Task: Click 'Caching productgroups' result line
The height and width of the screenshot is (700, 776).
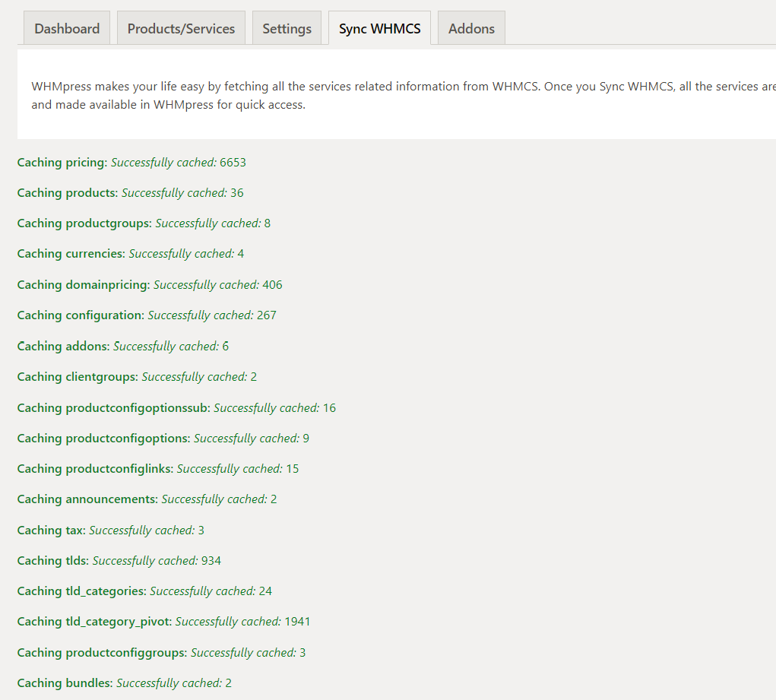Action: [144, 223]
